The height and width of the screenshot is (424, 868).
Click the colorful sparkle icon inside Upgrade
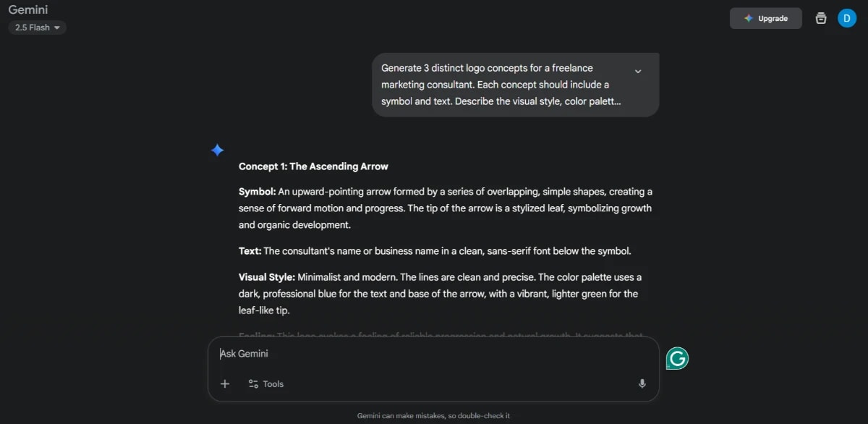749,18
